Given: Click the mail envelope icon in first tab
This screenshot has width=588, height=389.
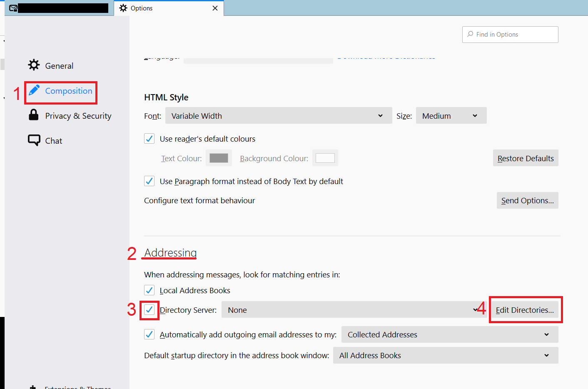Looking at the screenshot, I should pyautogui.click(x=13, y=8).
